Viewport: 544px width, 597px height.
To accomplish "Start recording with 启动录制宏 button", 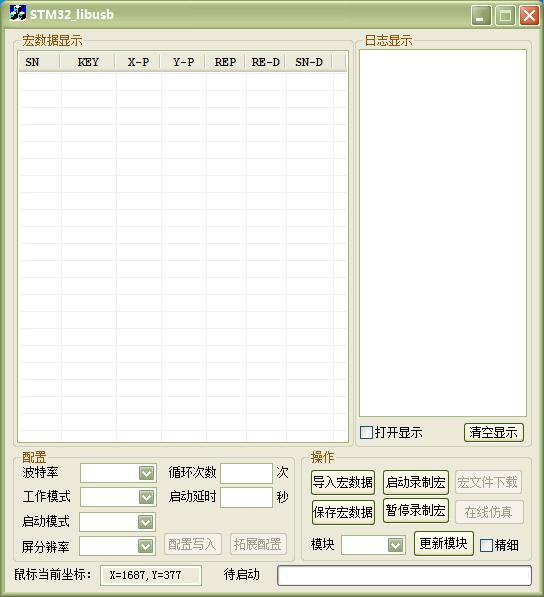I will 415,482.
